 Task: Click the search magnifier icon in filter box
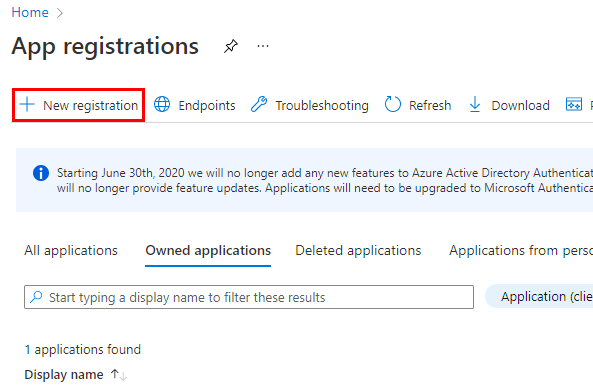pyautogui.click(x=36, y=297)
